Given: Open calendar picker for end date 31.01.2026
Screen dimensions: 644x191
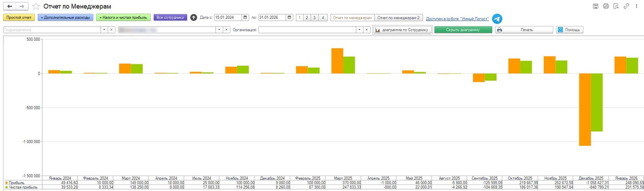Looking at the screenshot, I should click(290, 18).
